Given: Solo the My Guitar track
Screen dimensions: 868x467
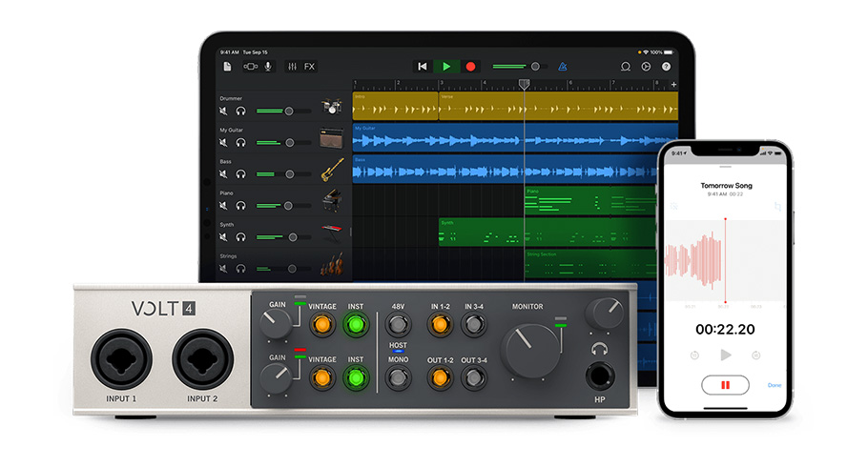Looking at the screenshot, I should pyautogui.click(x=240, y=143).
